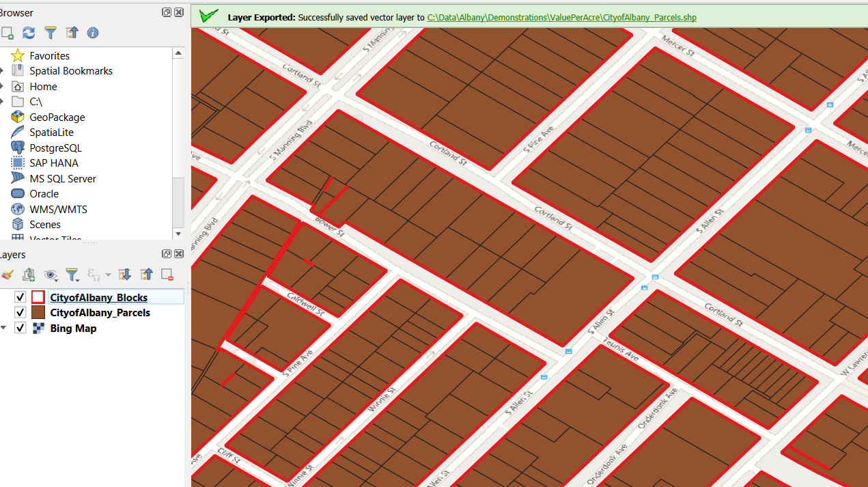868x487 pixels.
Task: Hide the Bing Map layer
Action: coord(20,329)
